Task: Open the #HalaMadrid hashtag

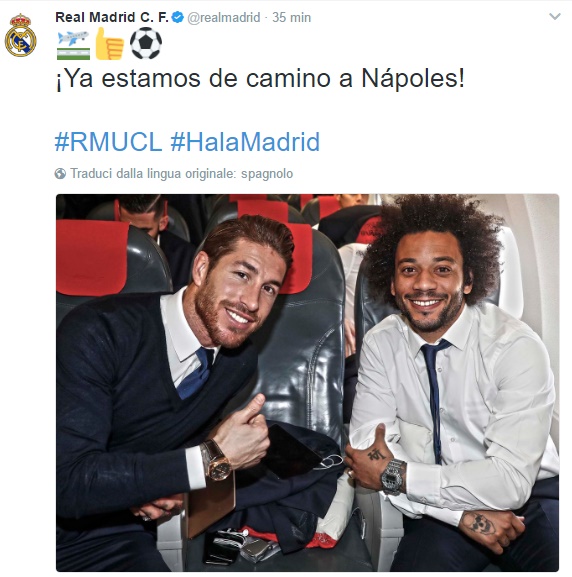Action: pyautogui.click(x=245, y=142)
